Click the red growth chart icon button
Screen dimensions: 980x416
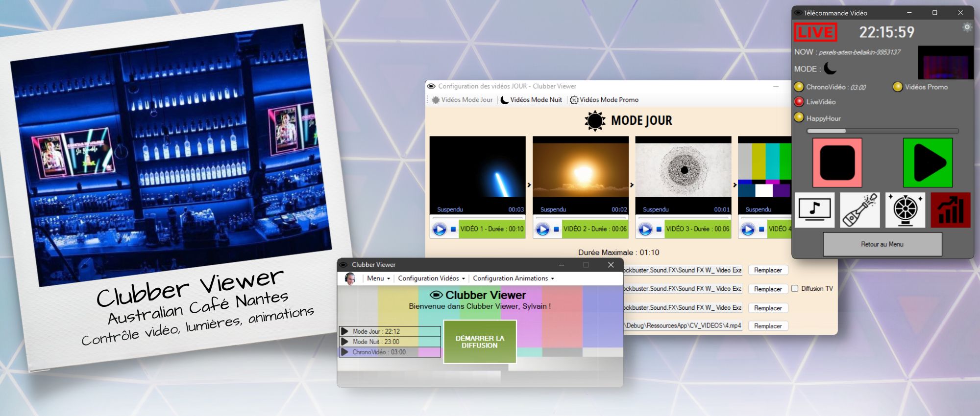[x=951, y=210]
